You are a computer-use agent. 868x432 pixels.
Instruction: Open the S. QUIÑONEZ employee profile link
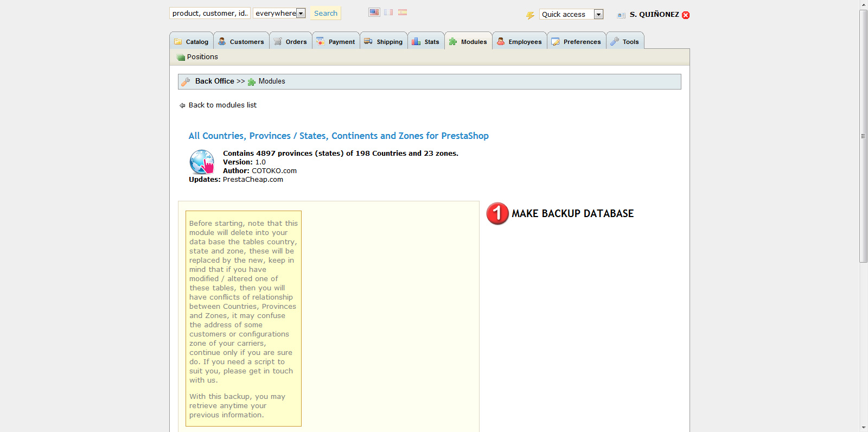pos(654,15)
